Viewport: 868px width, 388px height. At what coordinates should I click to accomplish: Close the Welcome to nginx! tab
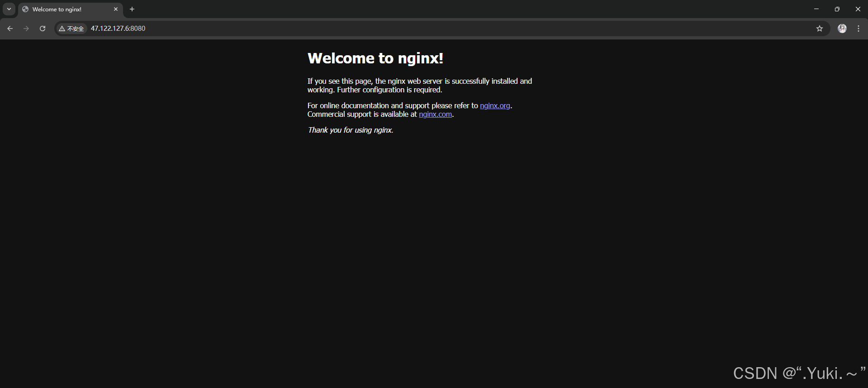tap(116, 9)
